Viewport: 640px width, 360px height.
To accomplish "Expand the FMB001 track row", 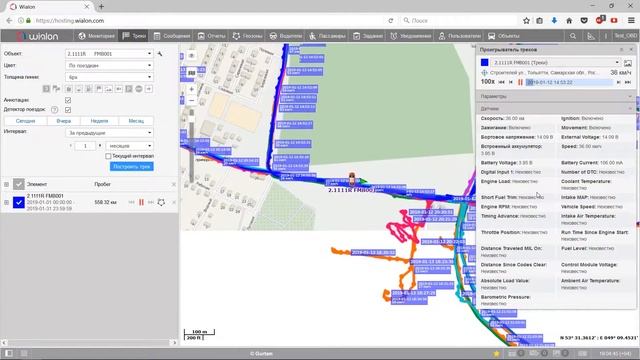I will tap(7, 202).
